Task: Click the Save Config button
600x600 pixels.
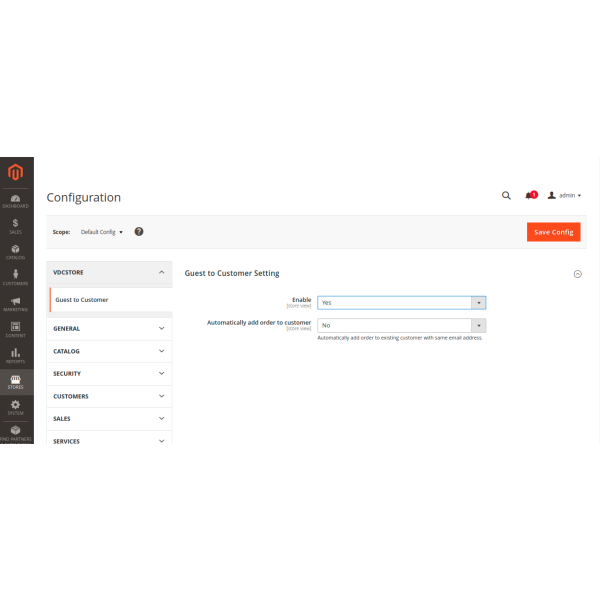Action: (553, 232)
